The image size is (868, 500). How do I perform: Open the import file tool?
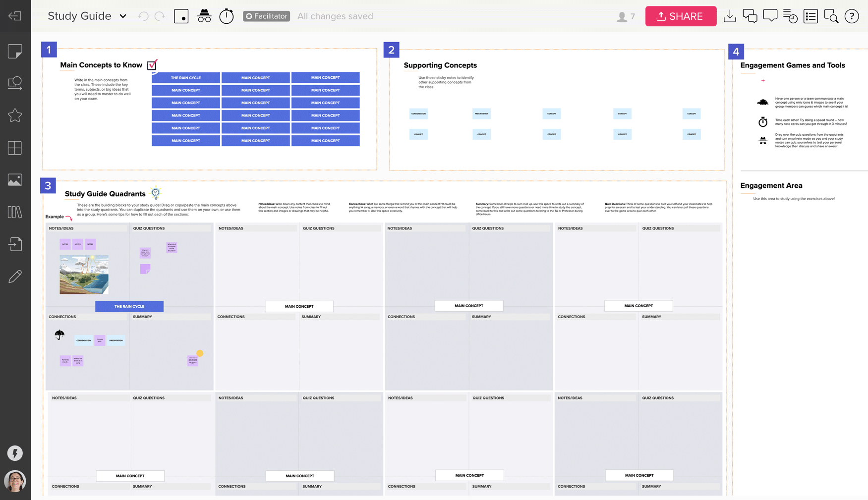(x=15, y=244)
